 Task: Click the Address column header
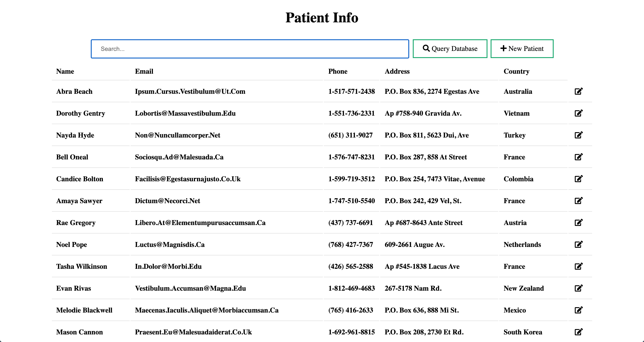pos(397,71)
